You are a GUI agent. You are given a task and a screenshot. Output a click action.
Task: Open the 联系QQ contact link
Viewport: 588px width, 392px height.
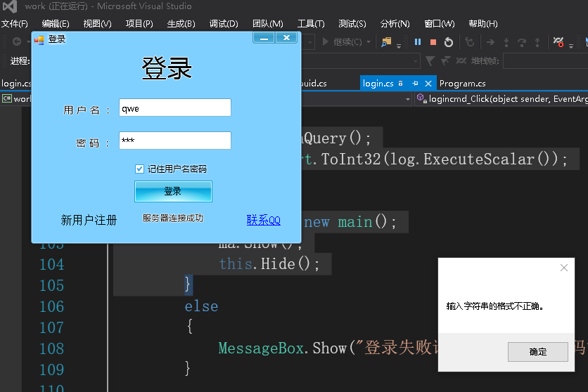[263, 220]
